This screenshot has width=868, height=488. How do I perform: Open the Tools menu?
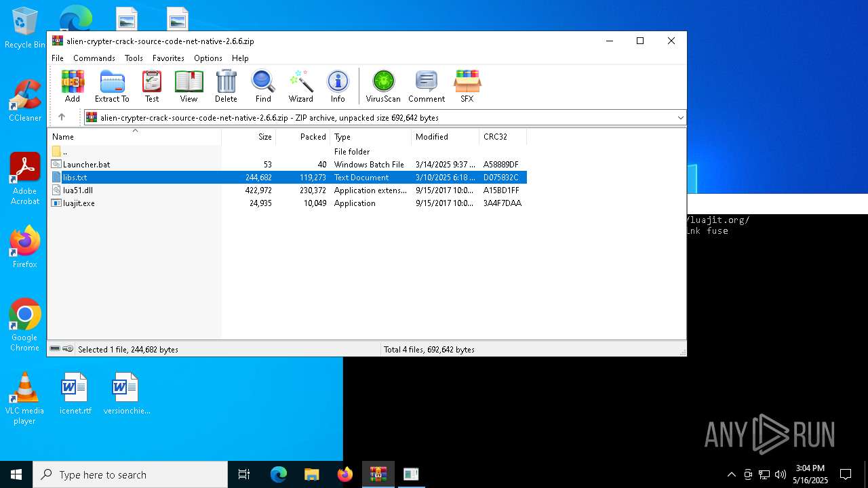[134, 58]
